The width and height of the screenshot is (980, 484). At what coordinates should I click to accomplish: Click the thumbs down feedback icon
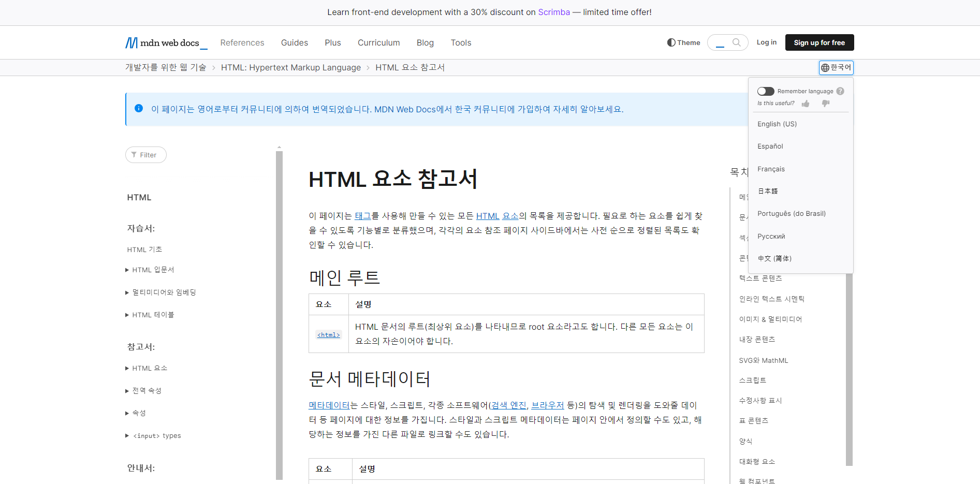pyautogui.click(x=826, y=104)
